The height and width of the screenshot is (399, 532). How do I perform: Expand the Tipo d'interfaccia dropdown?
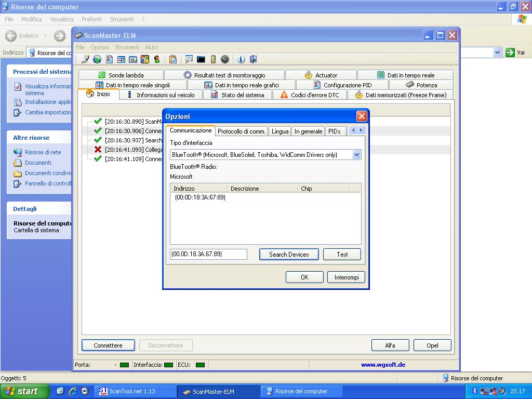(x=356, y=154)
